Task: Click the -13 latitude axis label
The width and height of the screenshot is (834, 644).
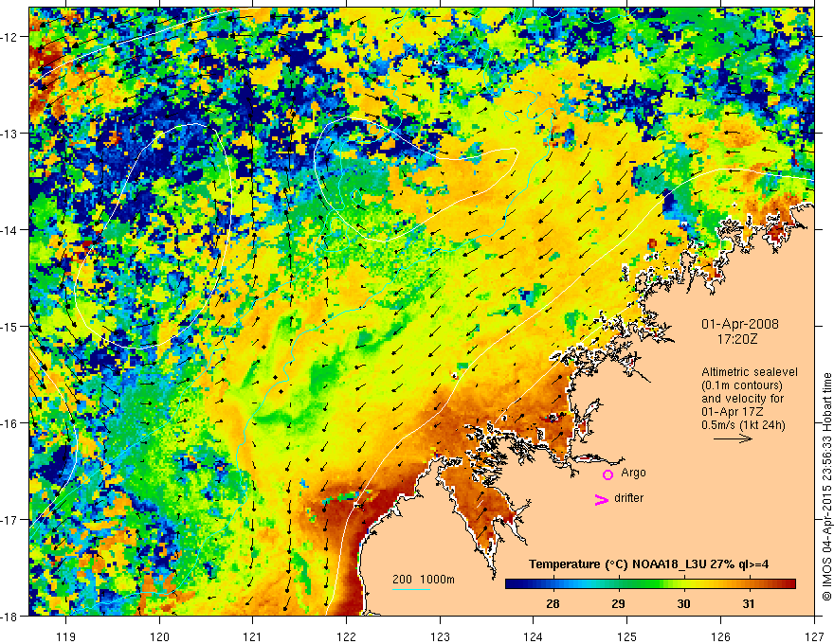Action: pyautogui.click(x=9, y=134)
